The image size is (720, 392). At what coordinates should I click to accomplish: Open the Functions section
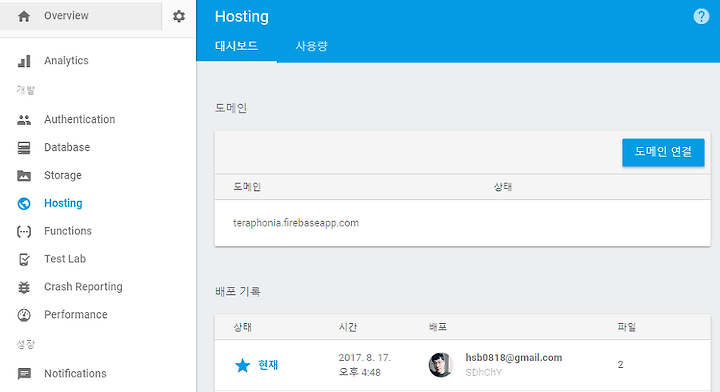[68, 231]
